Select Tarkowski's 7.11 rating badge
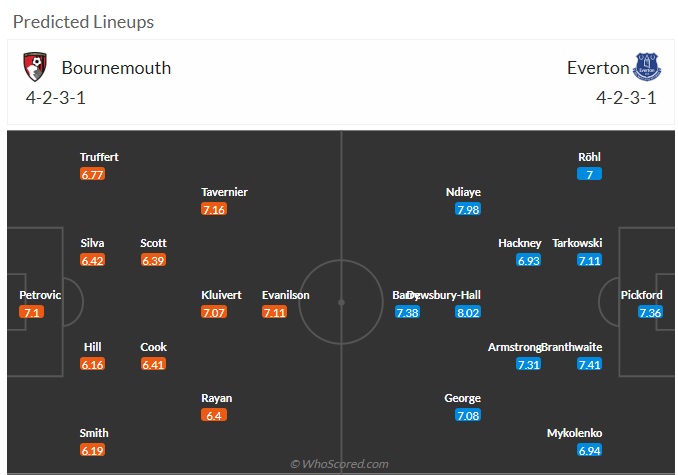This screenshot has height=475, width=678. (589, 260)
